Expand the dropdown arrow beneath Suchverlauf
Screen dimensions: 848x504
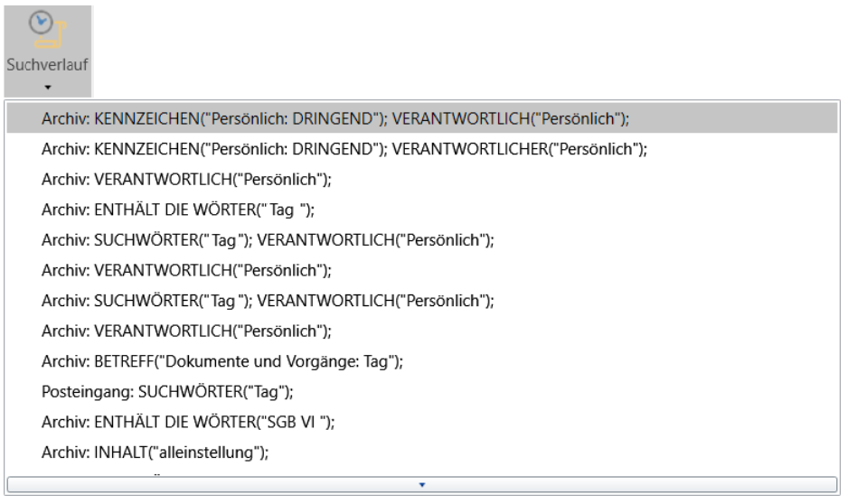[x=46, y=89]
